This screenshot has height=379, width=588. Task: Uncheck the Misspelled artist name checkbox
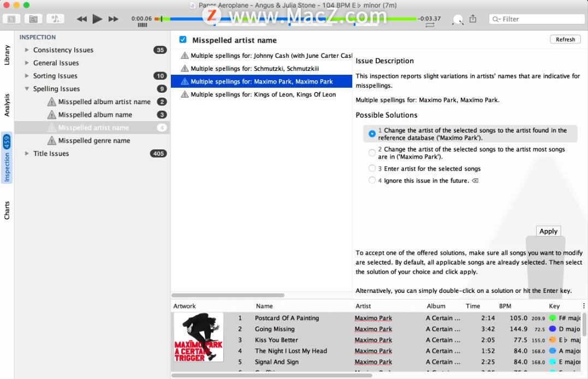(183, 40)
